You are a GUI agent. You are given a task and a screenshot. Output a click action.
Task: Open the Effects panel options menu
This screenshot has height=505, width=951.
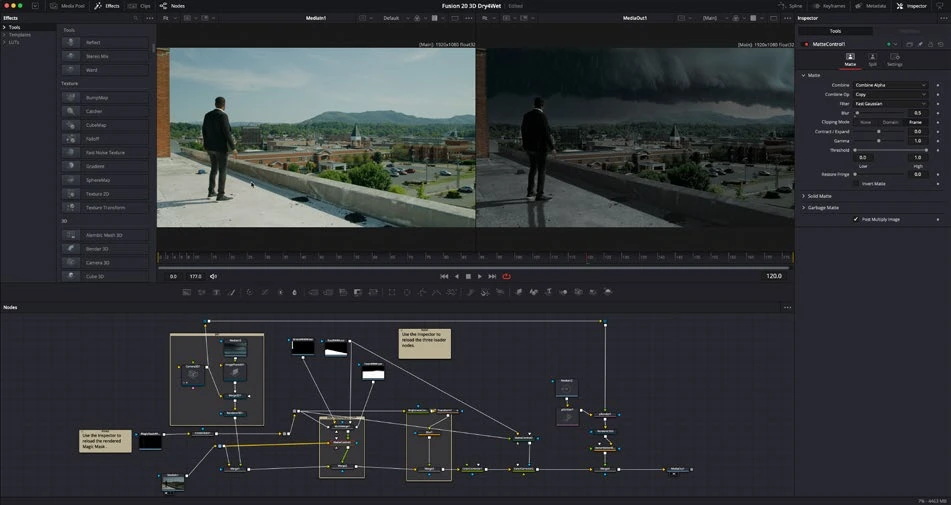click(x=150, y=18)
